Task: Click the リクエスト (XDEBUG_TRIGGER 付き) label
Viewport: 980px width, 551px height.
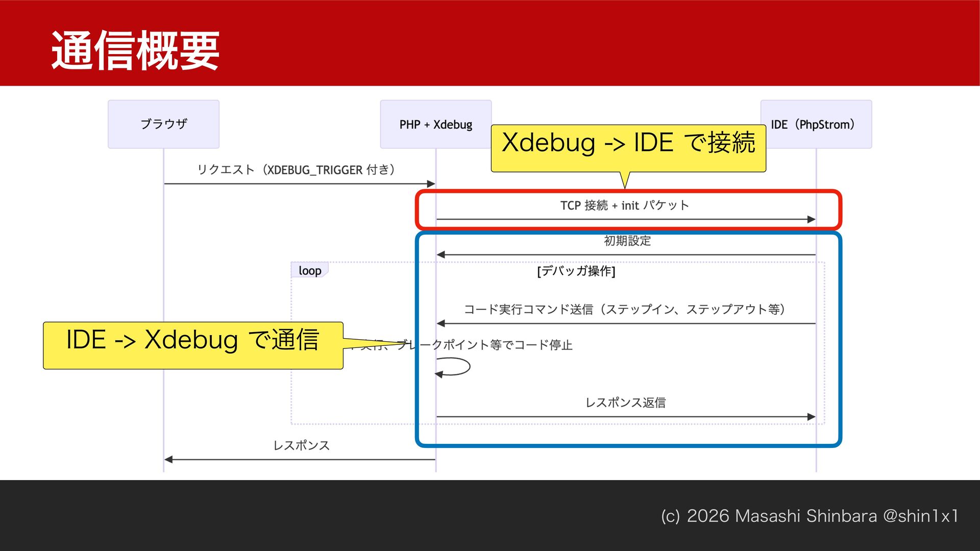Action: click(x=296, y=170)
